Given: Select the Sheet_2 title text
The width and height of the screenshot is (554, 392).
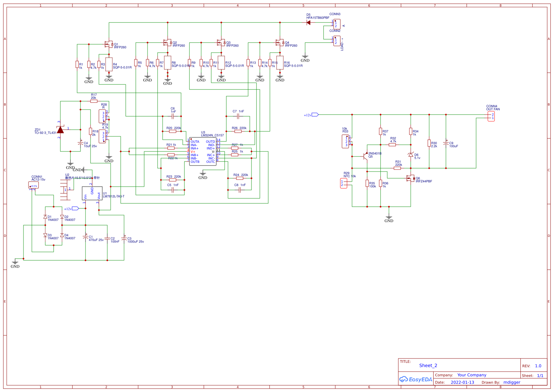Looking at the screenshot, I should 428,366.
